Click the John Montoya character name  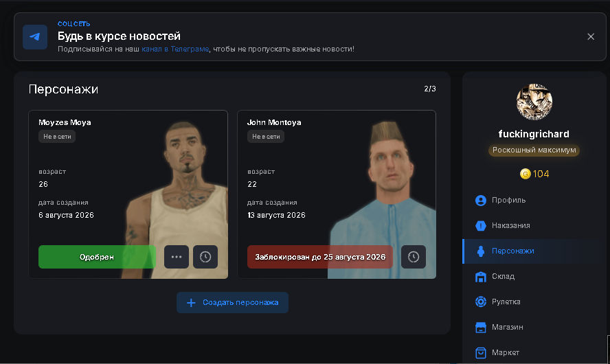pyautogui.click(x=274, y=122)
